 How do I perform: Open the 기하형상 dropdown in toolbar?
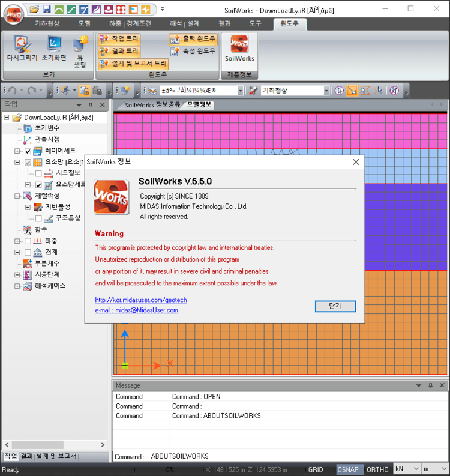(x=326, y=91)
